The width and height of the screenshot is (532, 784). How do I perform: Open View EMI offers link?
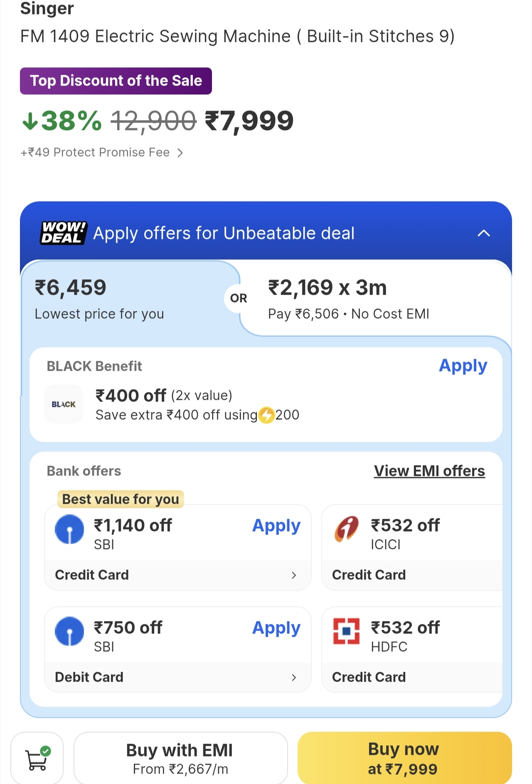click(429, 471)
